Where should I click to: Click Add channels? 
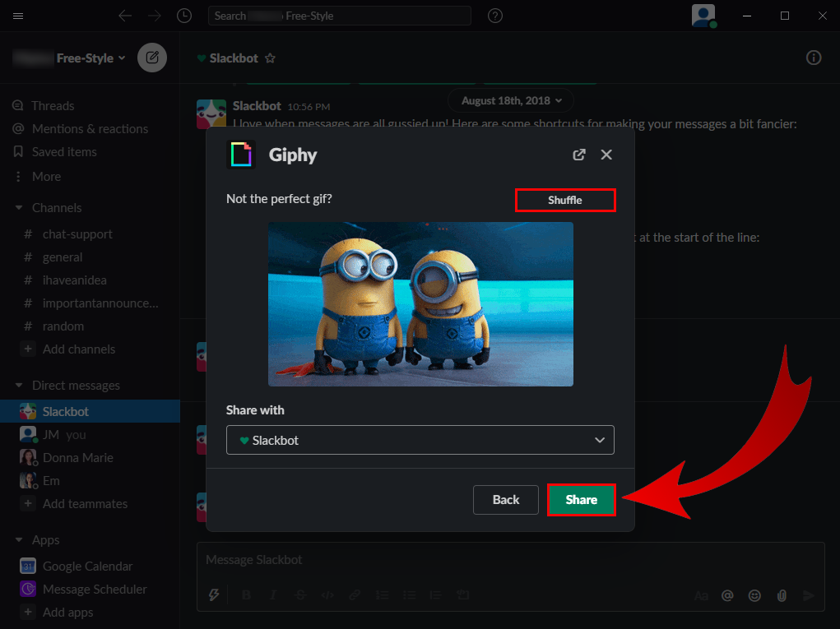[x=79, y=349]
